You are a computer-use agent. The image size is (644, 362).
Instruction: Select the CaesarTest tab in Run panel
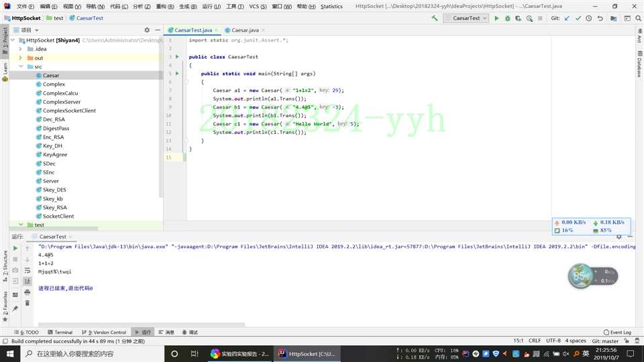52,237
